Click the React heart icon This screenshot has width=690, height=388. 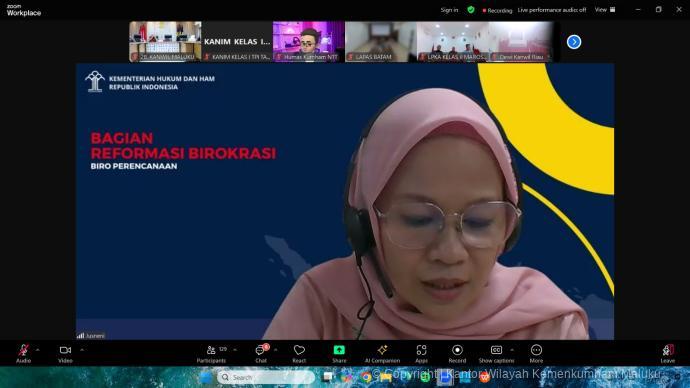[x=299, y=353]
